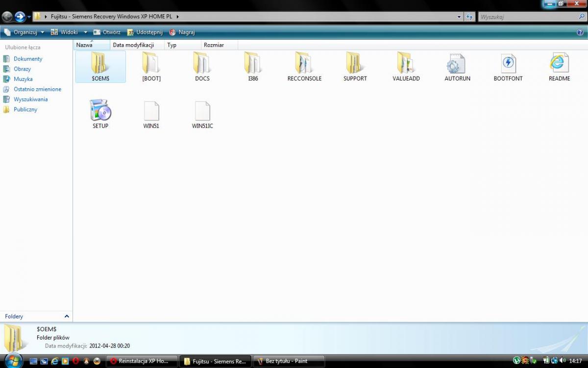The height and width of the screenshot is (368, 588).
Task: Click the Otwórz toolbar button
Action: click(x=106, y=32)
